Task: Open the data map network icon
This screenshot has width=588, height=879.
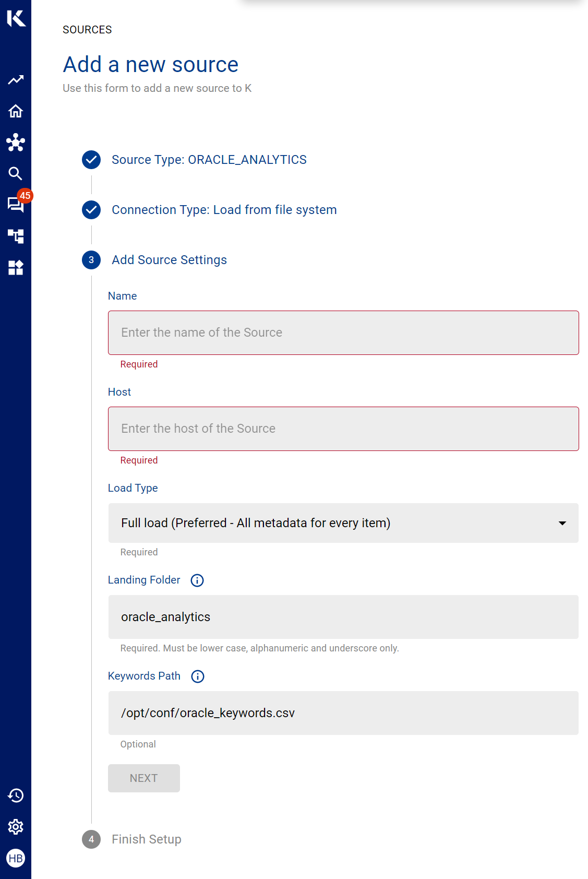Action: (16, 142)
